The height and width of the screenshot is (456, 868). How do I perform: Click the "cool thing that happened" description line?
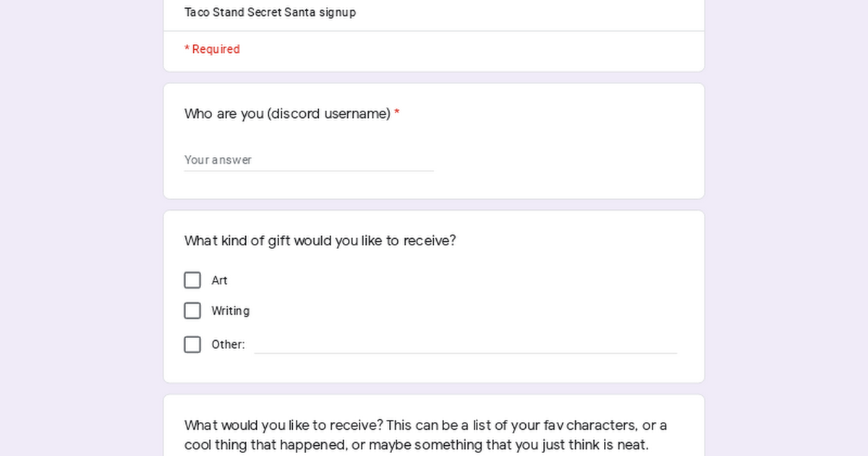point(416,444)
